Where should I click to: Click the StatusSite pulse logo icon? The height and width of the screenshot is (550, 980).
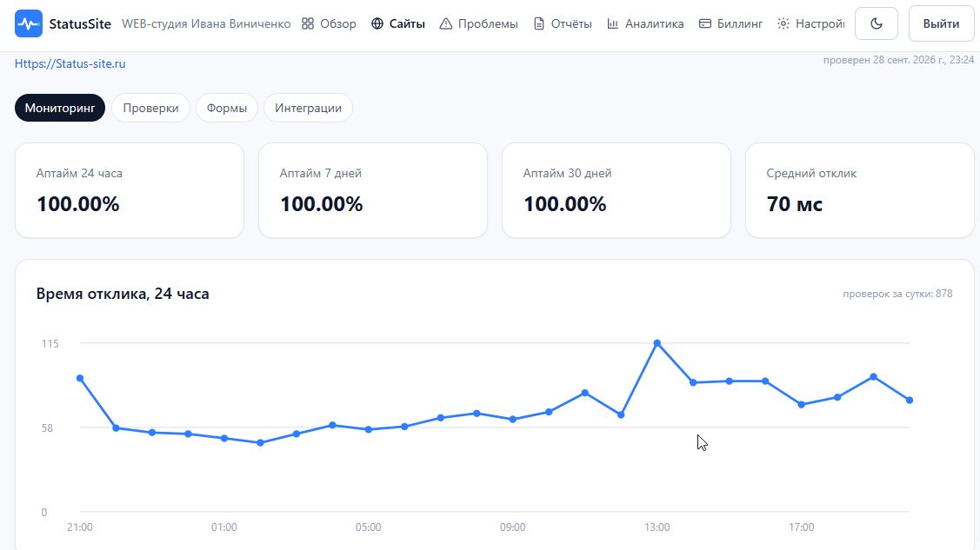[x=28, y=23]
